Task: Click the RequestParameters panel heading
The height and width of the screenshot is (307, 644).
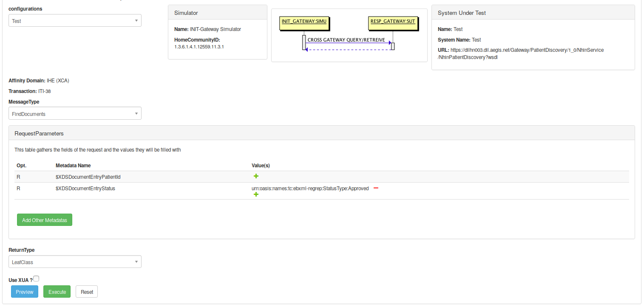Action: pyautogui.click(x=39, y=133)
